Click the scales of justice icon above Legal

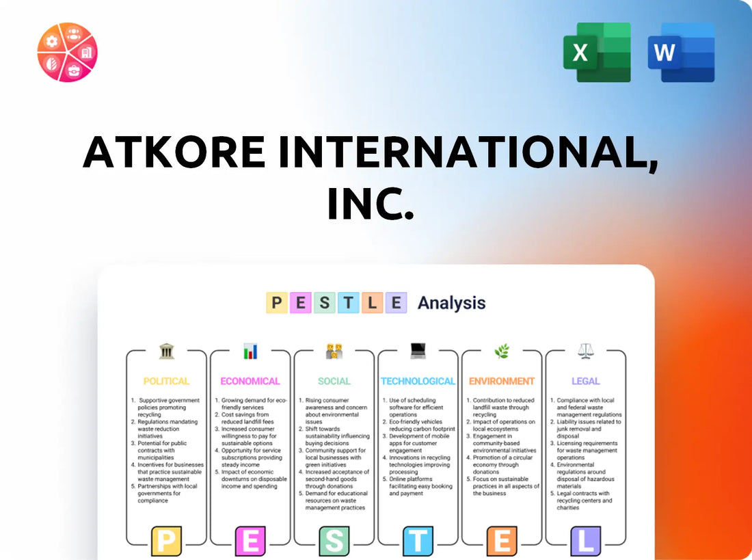click(x=586, y=351)
